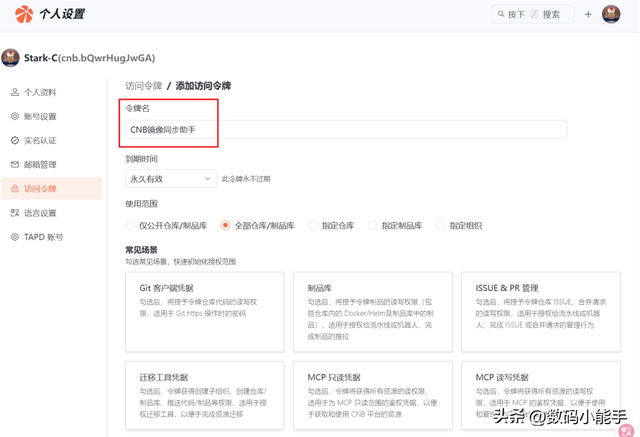
Task: Click the 常见场景 heading
Action: click(x=141, y=250)
